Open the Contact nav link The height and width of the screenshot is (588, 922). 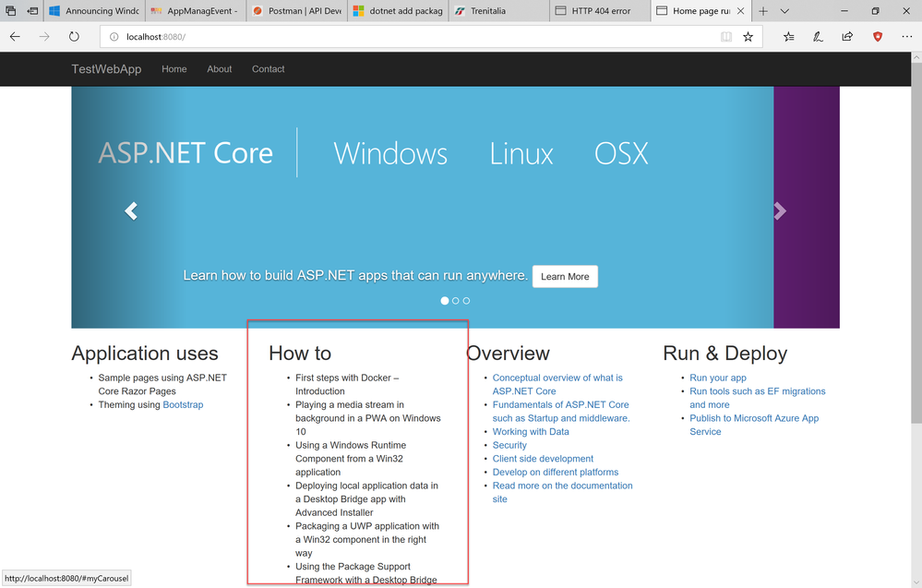[x=269, y=69]
